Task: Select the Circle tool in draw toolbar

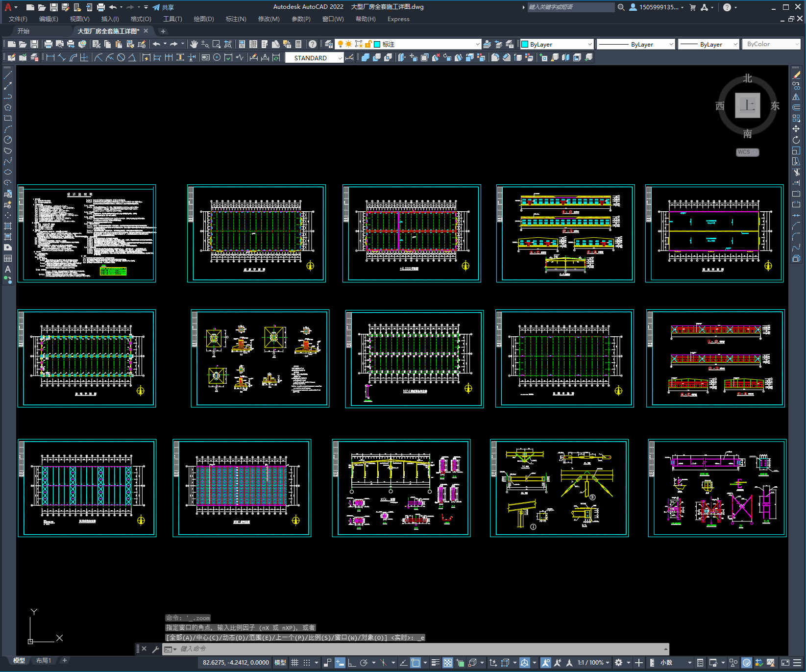Action: point(8,140)
